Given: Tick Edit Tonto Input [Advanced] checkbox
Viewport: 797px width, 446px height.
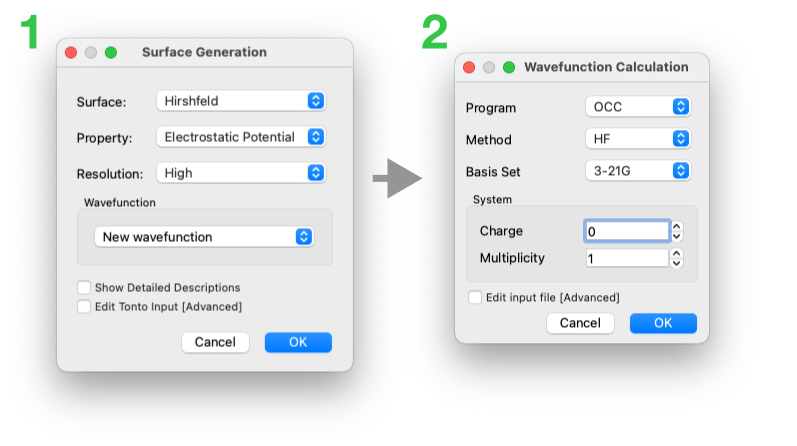Looking at the screenshot, I should pyautogui.click(x=85, y=307).
